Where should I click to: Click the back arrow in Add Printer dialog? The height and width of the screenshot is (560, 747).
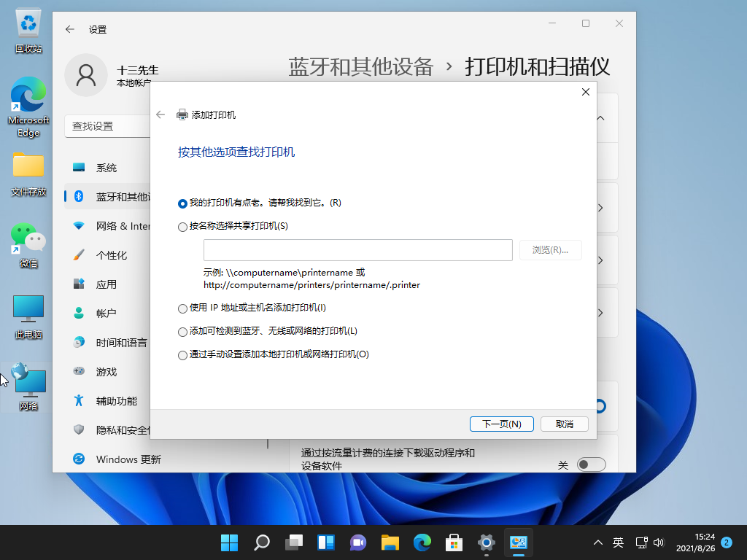[x=161, y=114]
